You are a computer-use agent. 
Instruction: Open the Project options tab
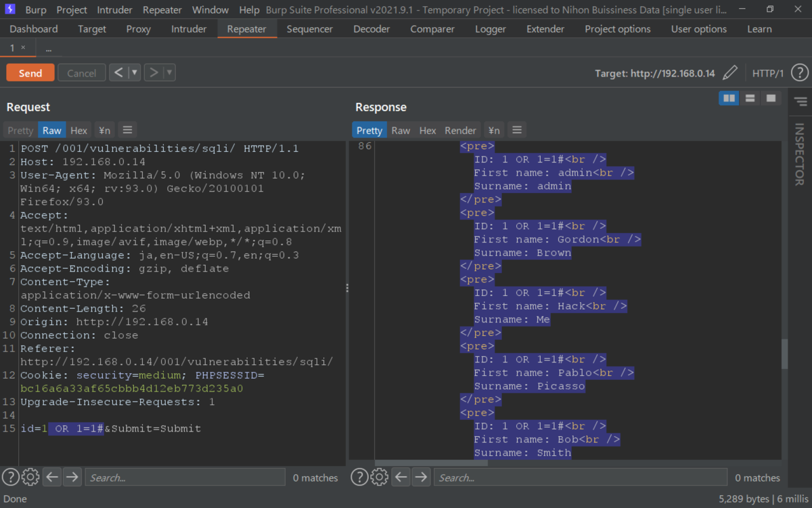(x=618, y=29)
